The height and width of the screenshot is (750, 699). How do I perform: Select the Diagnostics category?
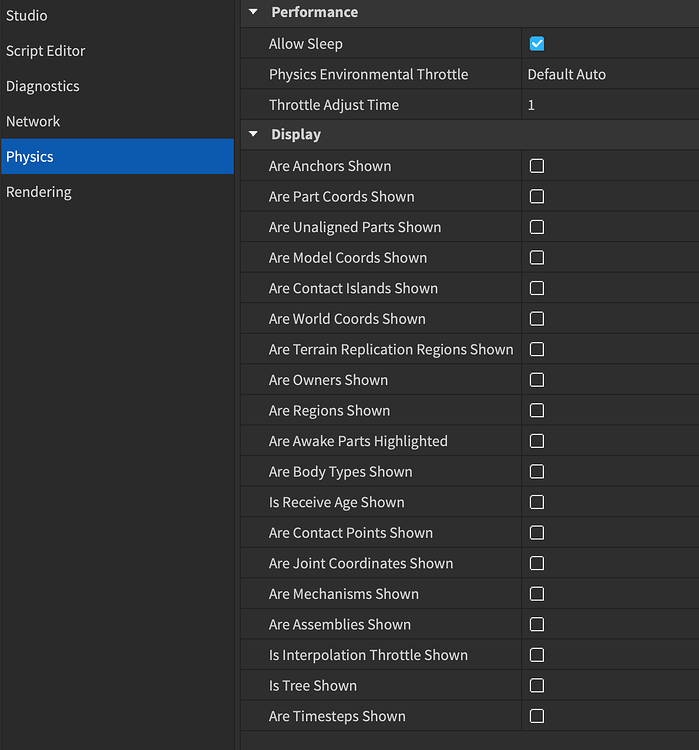tap(43, 86)
